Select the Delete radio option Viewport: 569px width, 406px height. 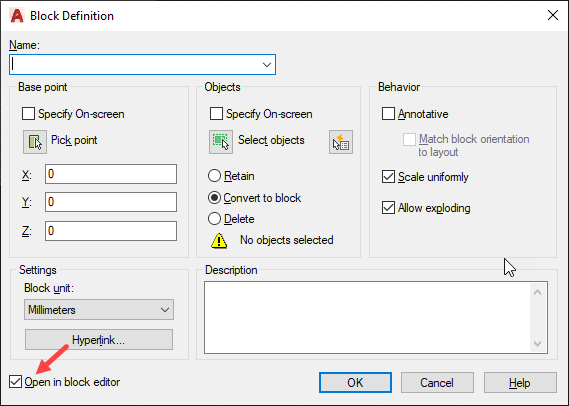pos(214,219)
